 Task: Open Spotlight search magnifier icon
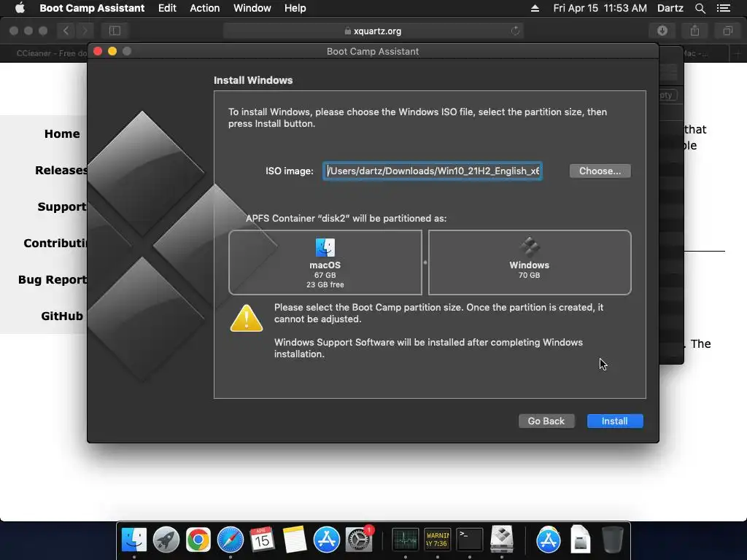pos(700,8)
